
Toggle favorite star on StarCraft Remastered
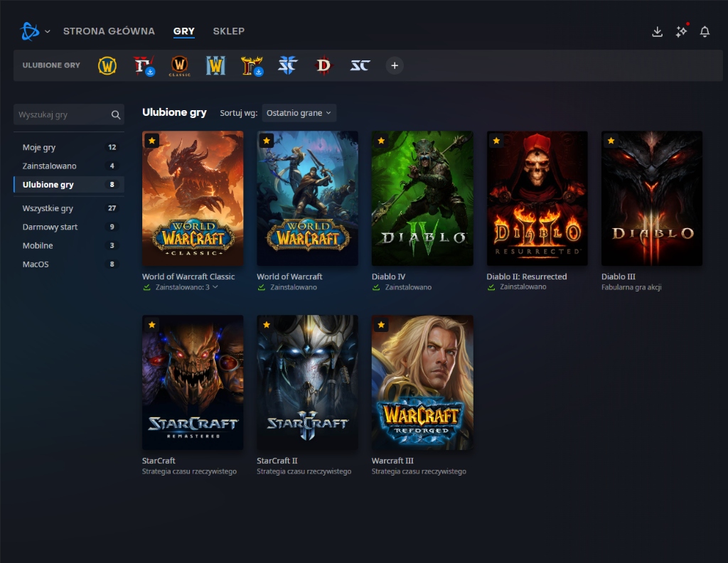click(152, 325)
